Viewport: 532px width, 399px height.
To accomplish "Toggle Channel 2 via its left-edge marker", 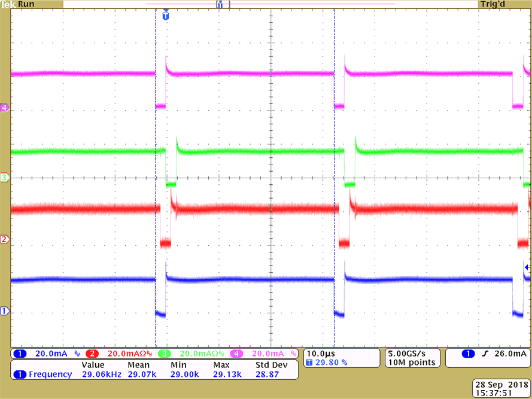I will (x=5, y=239).
